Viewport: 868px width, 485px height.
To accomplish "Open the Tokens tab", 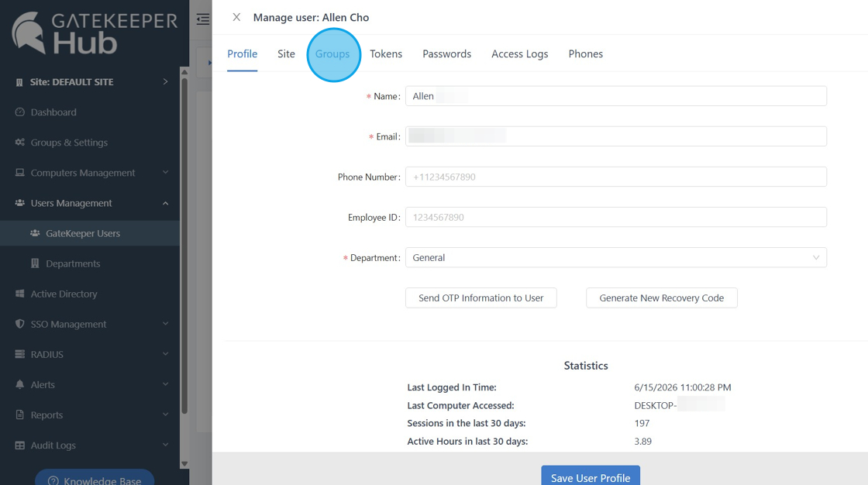I will (386, 53).
